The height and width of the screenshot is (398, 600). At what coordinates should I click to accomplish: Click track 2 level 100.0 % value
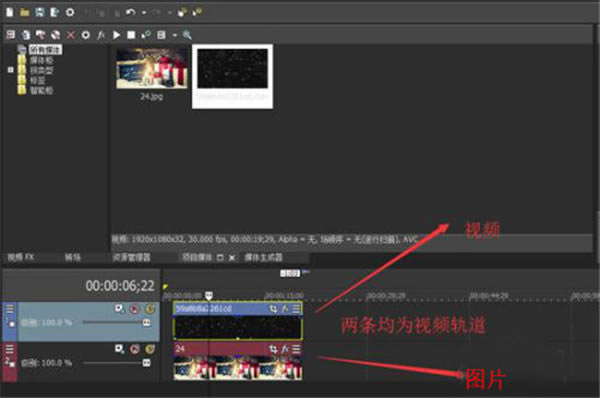tap(57, 363)
